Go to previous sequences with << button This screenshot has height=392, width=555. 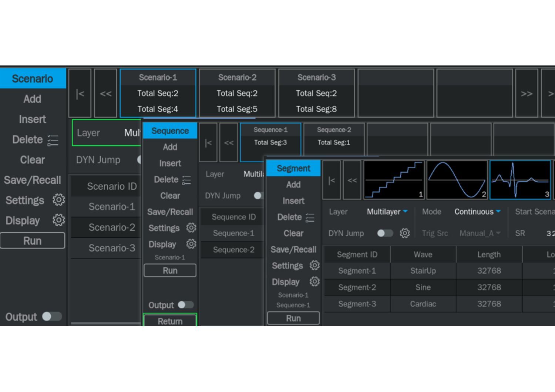(x=229, y=142)
